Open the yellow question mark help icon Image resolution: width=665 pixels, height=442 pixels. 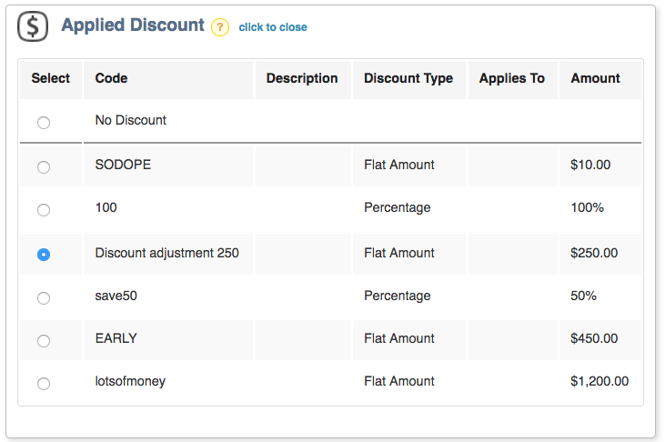click(x=220, y=28)
